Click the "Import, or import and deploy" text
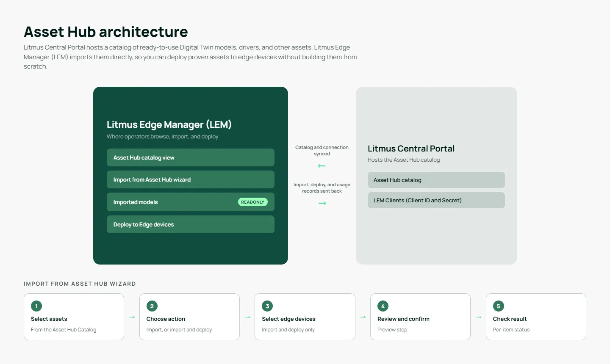This screenshot has height=364, width=610. 179,330
